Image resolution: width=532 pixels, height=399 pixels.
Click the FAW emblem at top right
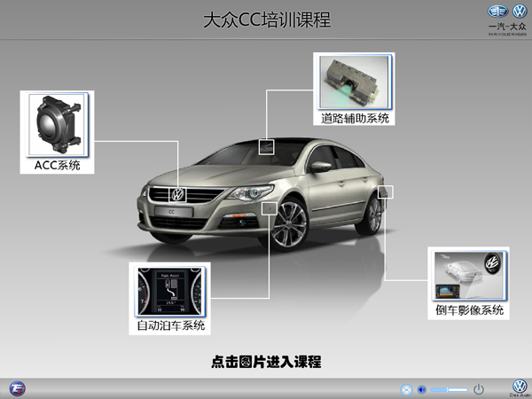[x=497, y=12]
